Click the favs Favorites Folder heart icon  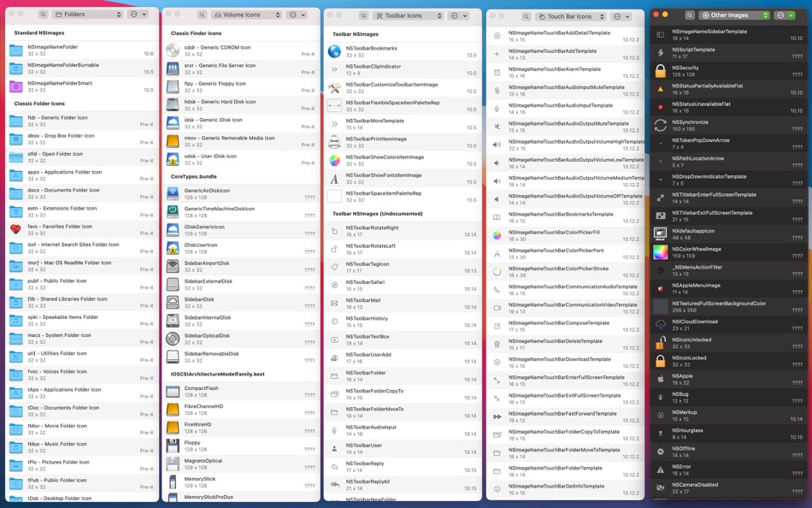pyautogui.click(x=16, y=230)
